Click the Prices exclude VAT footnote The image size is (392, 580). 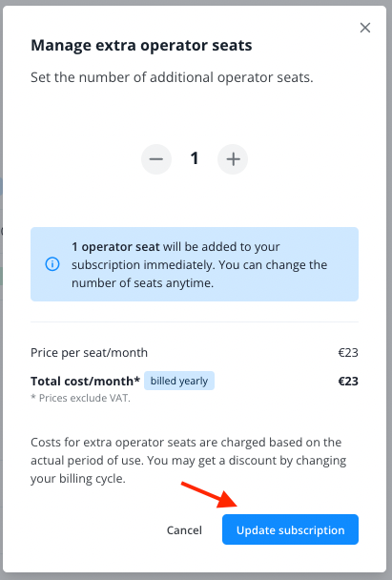(81, 398)
